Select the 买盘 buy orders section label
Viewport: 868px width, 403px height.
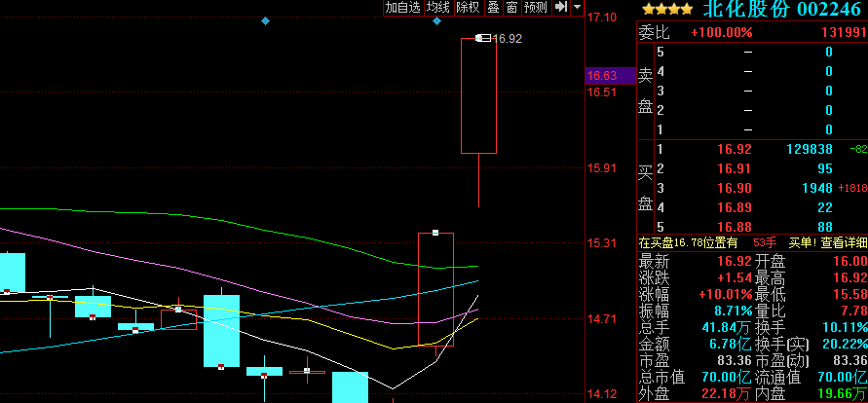tap(645, 187)
